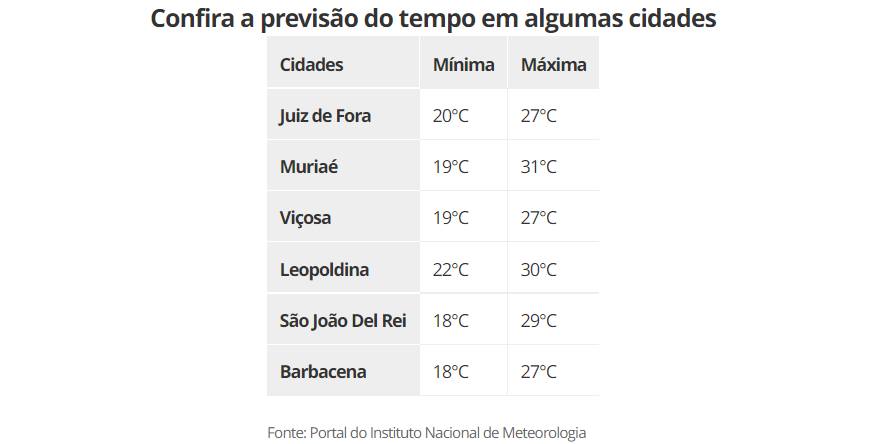Click São João Del Rei maximum 29°C
Viewport: 870px width, 444px height.
538,321
